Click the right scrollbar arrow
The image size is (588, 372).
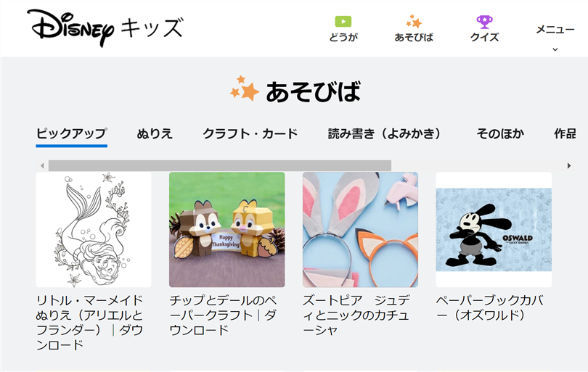569,165
